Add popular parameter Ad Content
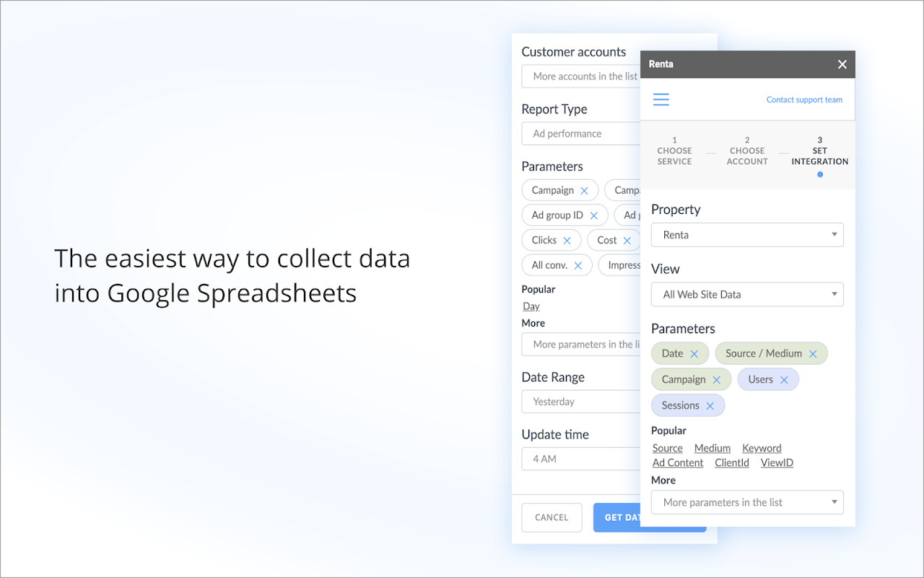This screenshot has height=578, width=924. [678, 462]
